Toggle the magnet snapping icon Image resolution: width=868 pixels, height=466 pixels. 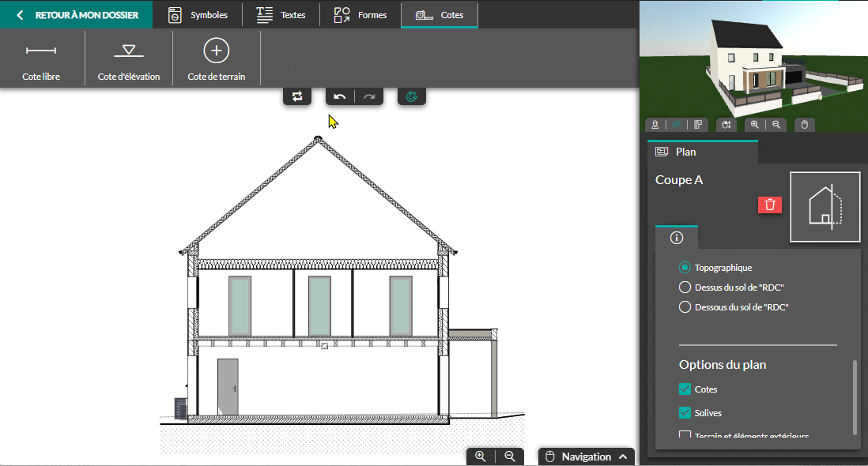(x=411, y=96)
